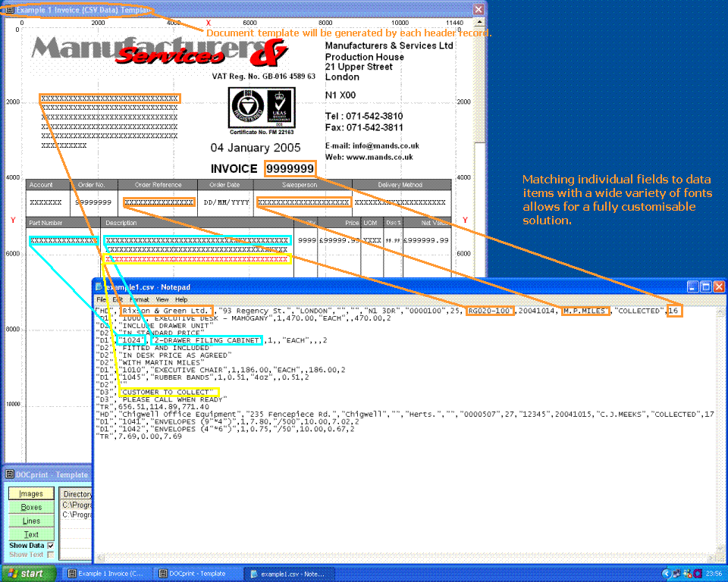The width and height of the screenshot is (728, 582).
Task: Click the taskbar clock showing 23:56
Action: pyautogui.click(x=714, y=574)
